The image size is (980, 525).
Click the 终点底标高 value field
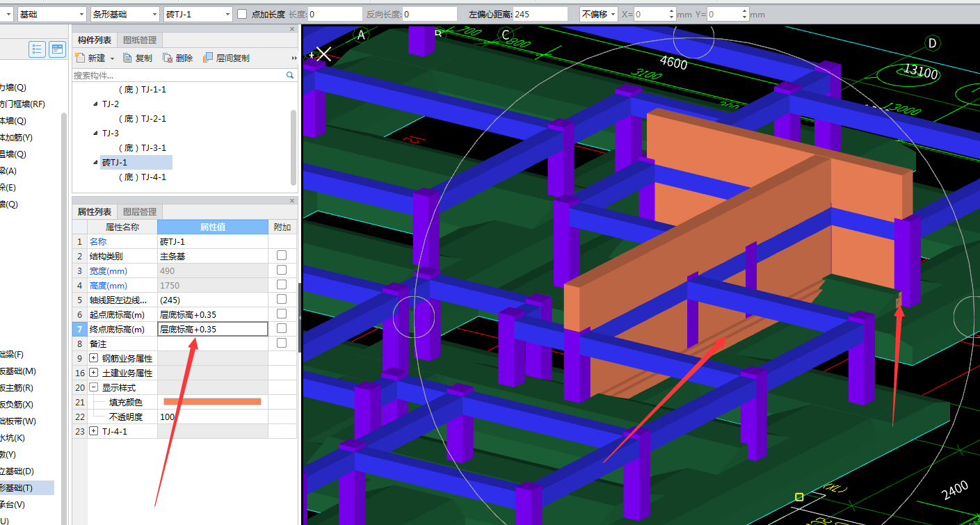pyautogui.click(x=212, y=329)
